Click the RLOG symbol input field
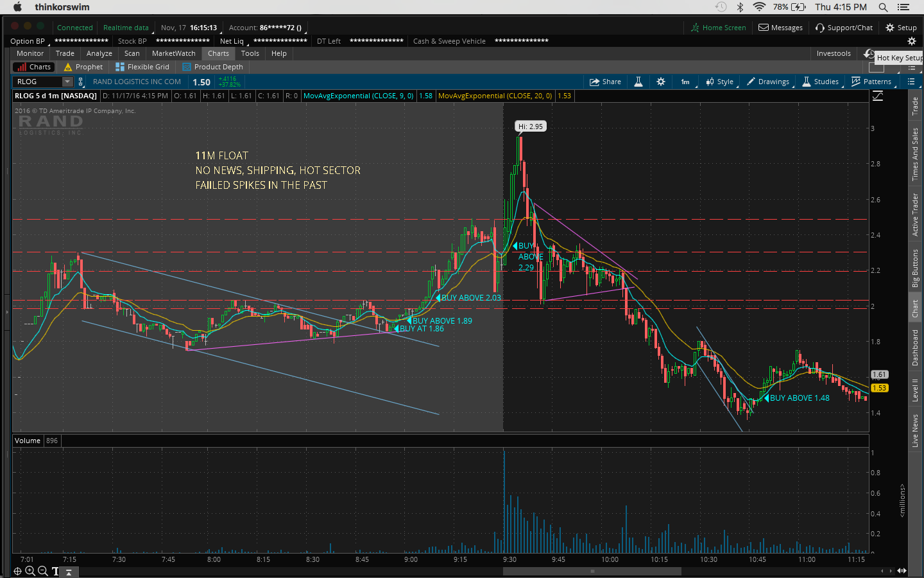 [x=37, y=82]
